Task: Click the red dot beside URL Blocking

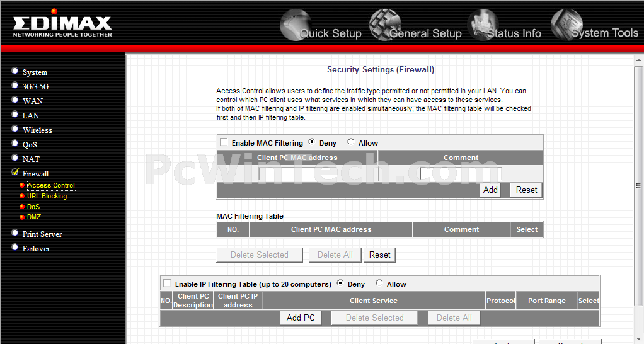Action: pos(22,196)
